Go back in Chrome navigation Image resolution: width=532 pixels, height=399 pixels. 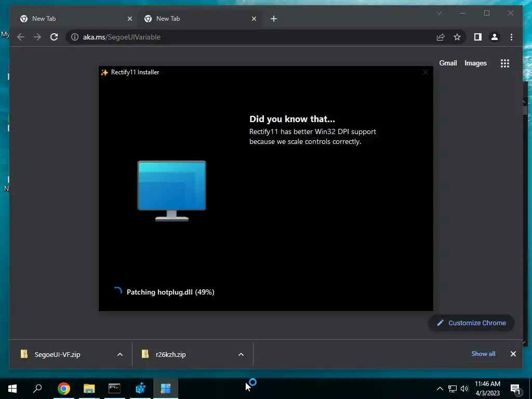point(21,37)
